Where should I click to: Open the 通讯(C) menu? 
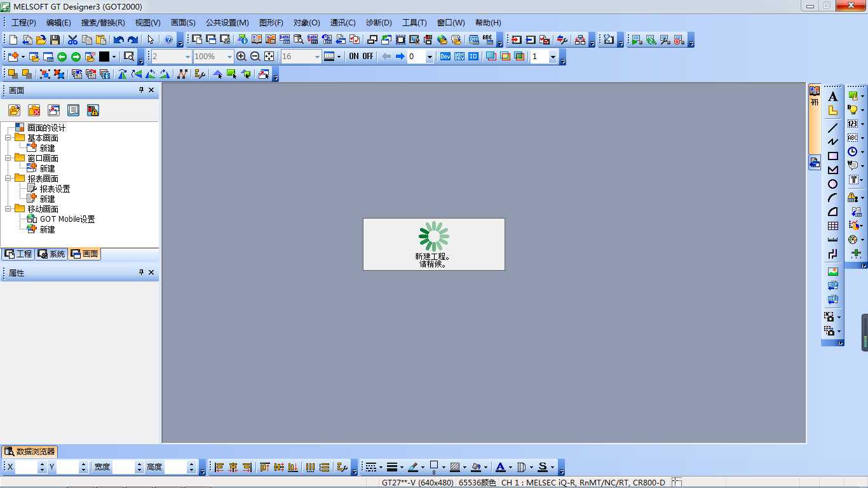coord(342,22)
